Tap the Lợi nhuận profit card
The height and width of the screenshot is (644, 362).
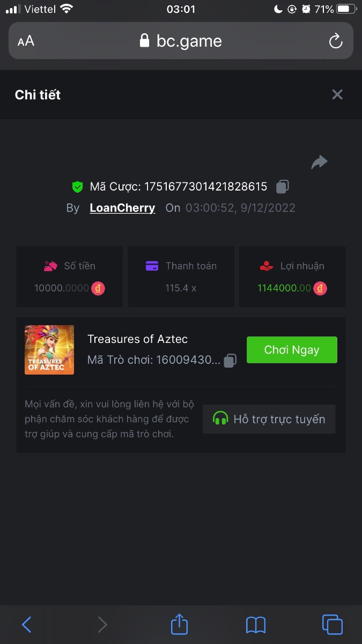(x=292, y=277)
